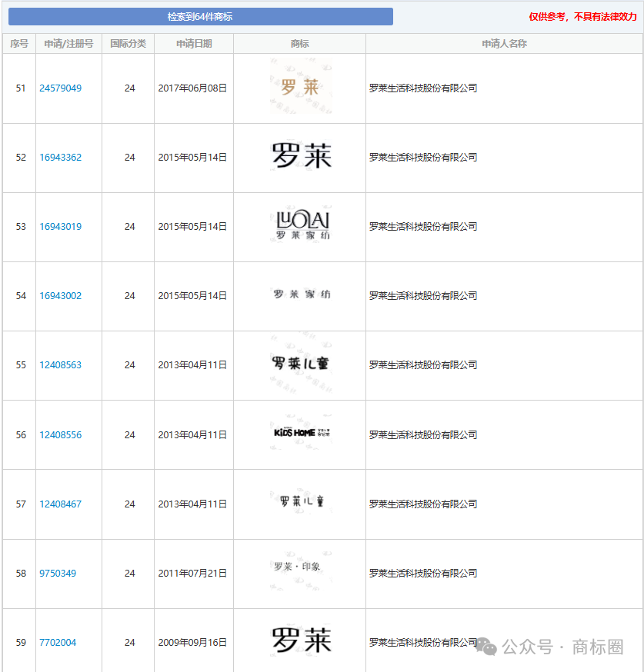The width and height of the screenshot is (644, 672).
Task: Open trademark record 16943002
Action: [60, 296]
